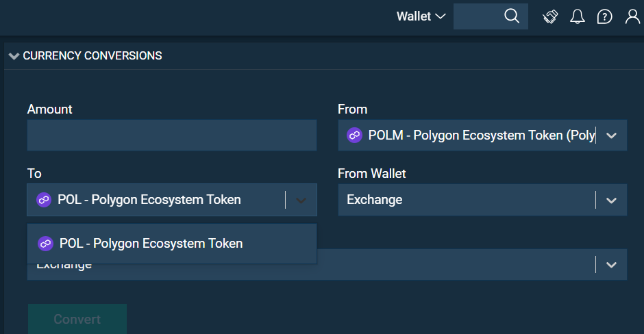The width and height of the screenshot is (644, 334).
Task: Click the POL icon in To field
Action: coord(44,200)
